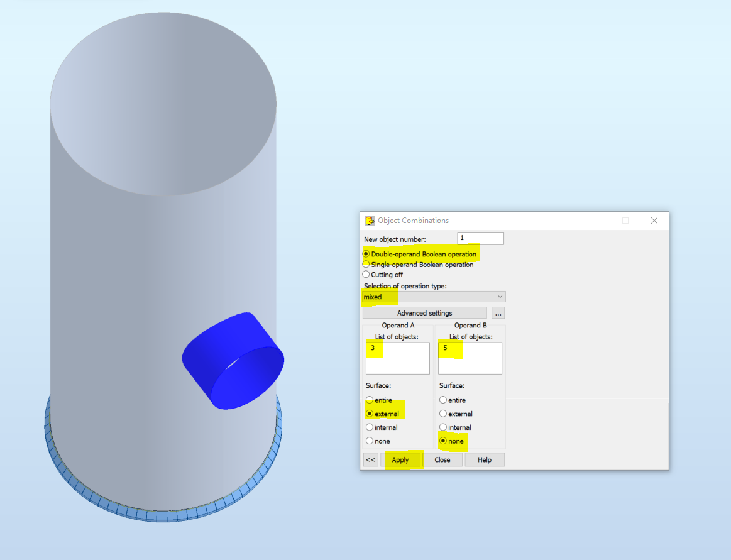Open the operation type dropdown showing mixed
731x560 pixels.
click(500, 296)
